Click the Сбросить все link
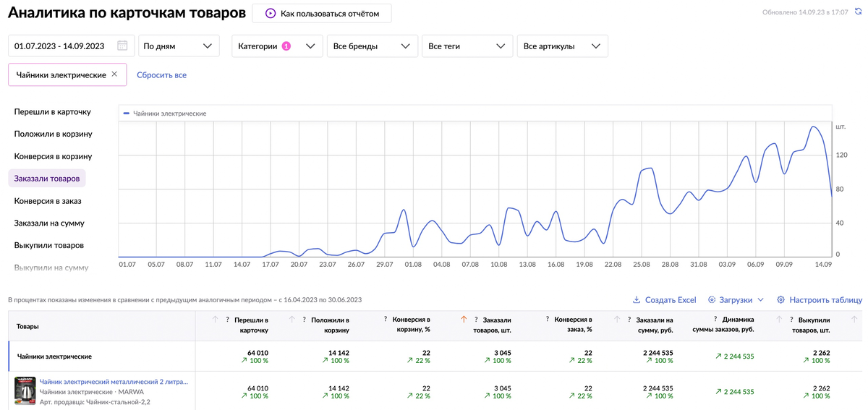The width and height of the screenshot is (868, 410). coord(161,74)
